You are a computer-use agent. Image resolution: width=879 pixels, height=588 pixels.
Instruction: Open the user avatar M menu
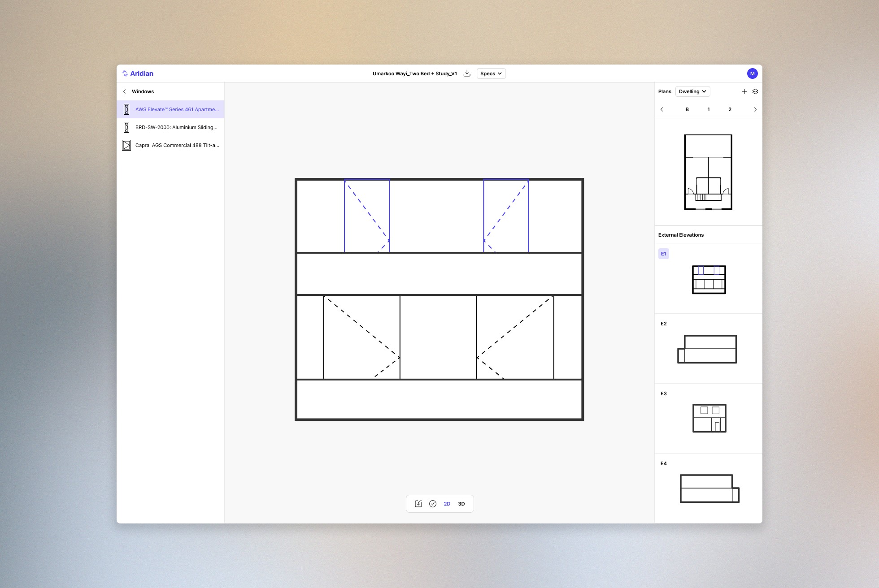[752, 73]
